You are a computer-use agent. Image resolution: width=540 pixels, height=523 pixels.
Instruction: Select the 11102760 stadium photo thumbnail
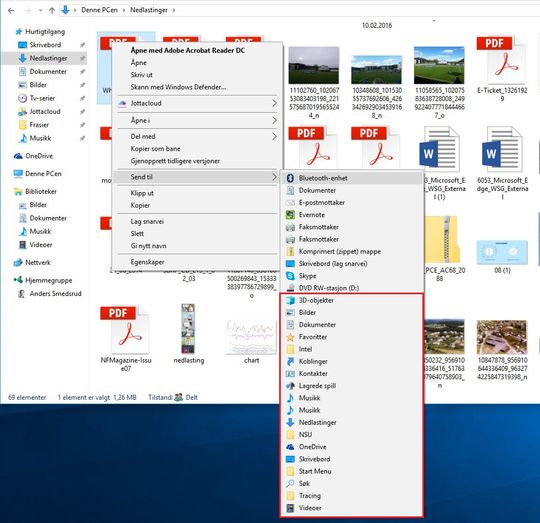(x=314, y=65)
